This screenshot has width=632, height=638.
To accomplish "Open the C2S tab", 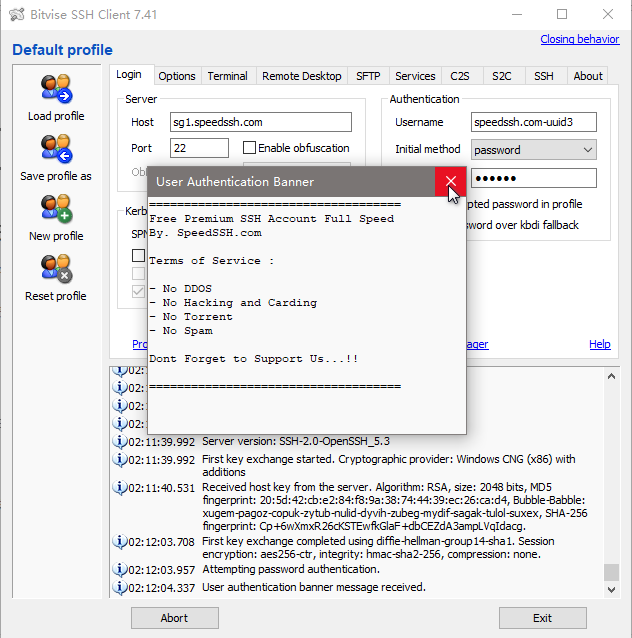I will click(460, 76).
